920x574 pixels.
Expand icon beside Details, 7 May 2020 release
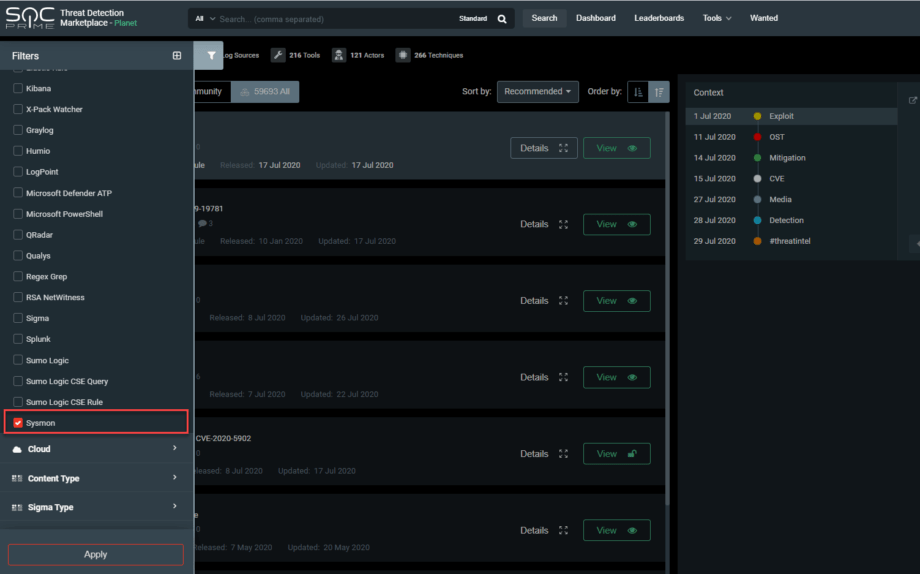563,530
